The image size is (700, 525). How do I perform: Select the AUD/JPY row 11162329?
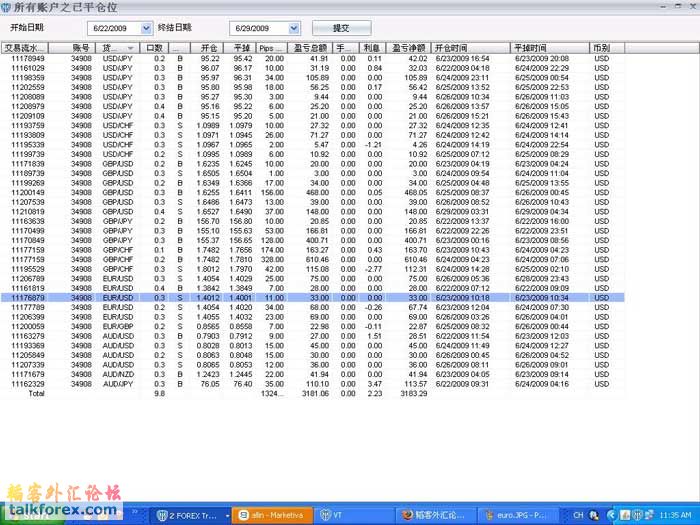click(x=300, y=383)
